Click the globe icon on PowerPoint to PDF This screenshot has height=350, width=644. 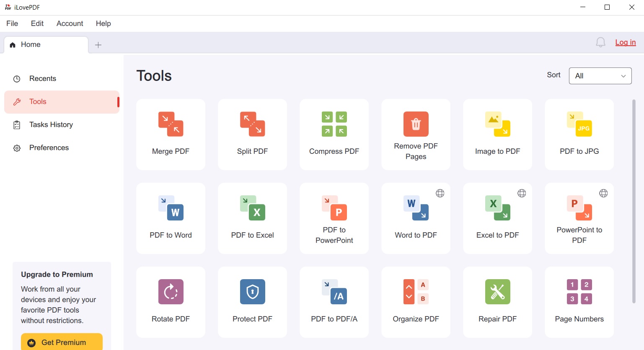click(x=603, y=193)
